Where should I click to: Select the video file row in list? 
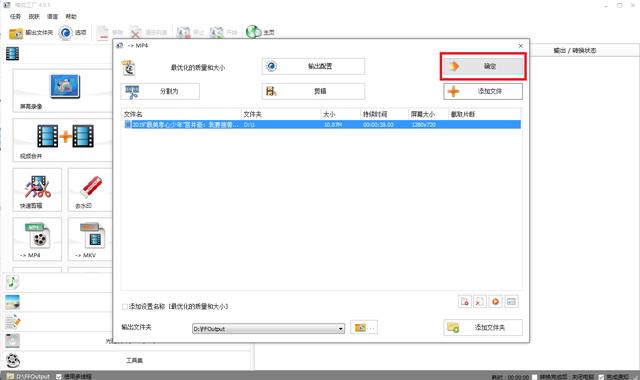pos(322,124)
